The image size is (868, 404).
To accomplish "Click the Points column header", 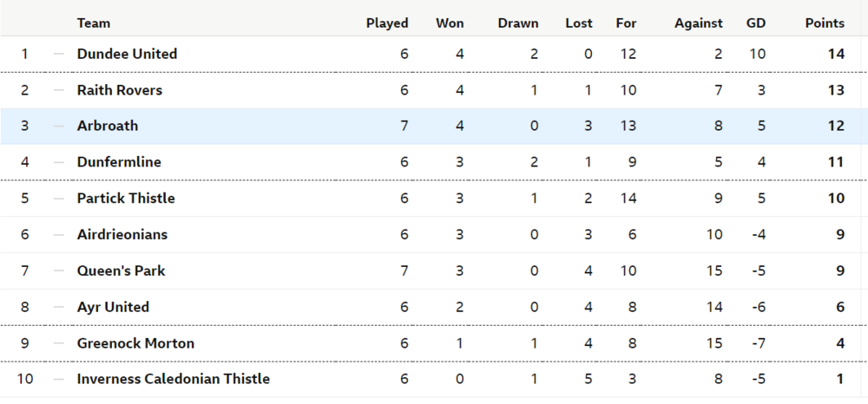I will pos(825,23).
